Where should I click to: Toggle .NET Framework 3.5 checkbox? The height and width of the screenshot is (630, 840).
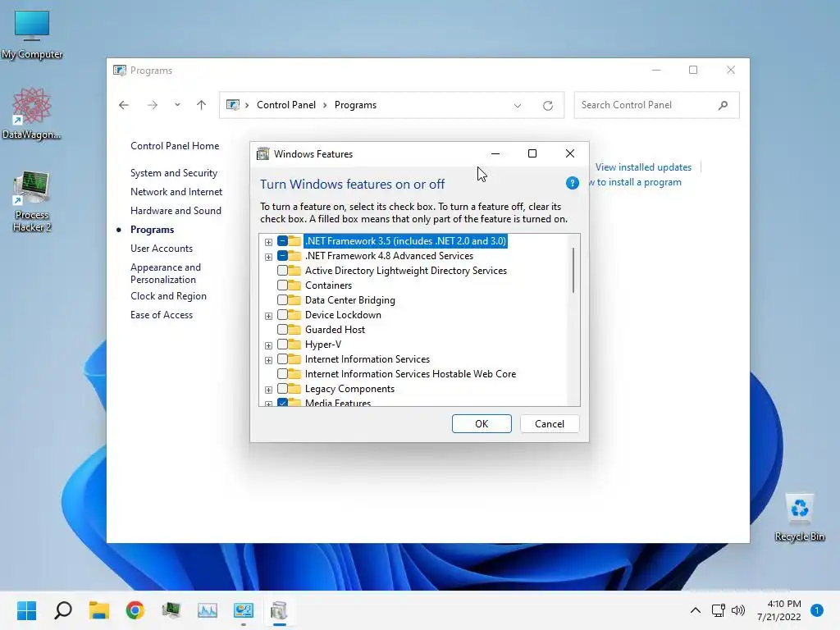click(x=282, y=241)
